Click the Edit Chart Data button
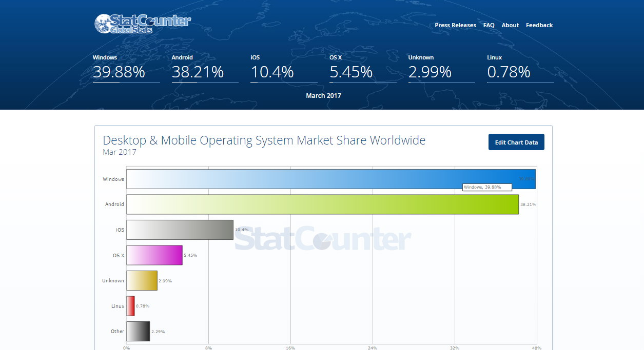 516,142
